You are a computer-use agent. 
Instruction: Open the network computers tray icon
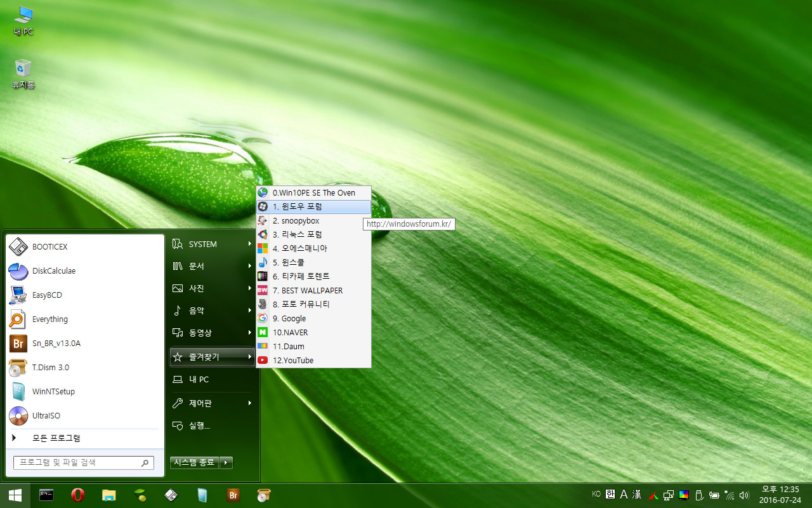click(669, 495)
